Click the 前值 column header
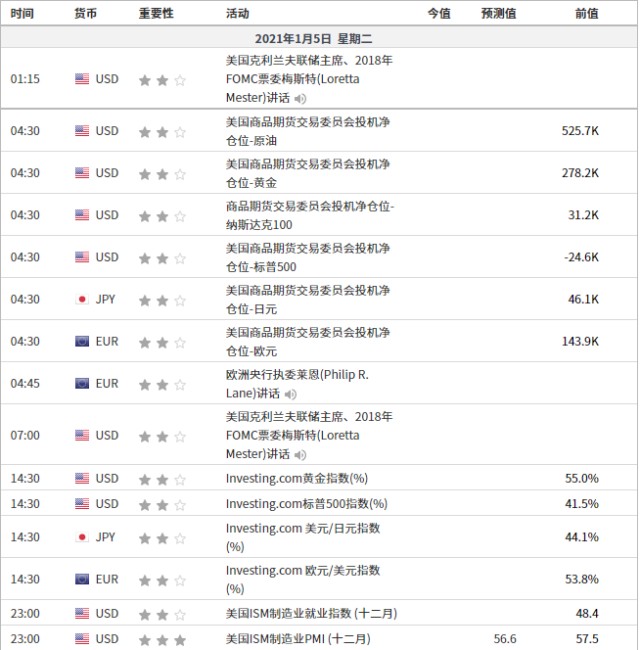This screenshot has height=650, width=640. tap(587, 14)
